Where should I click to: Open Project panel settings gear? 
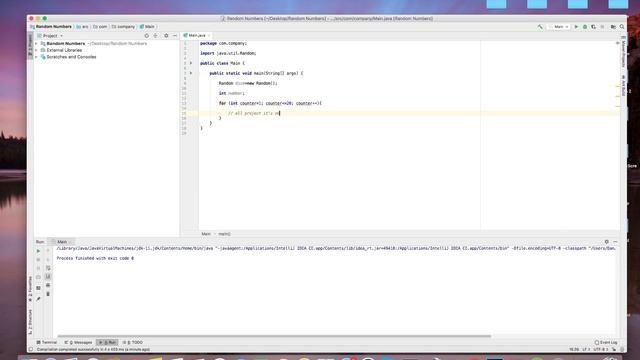[166, 36]
